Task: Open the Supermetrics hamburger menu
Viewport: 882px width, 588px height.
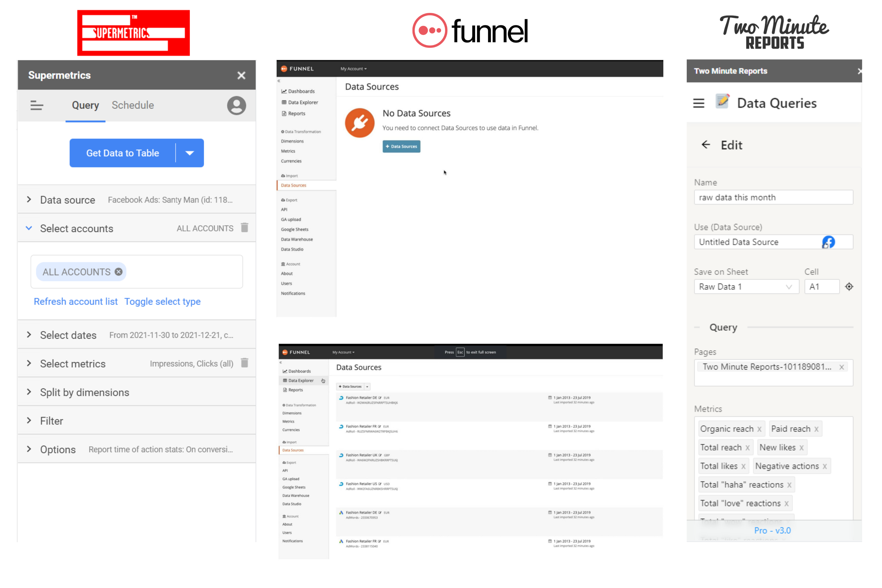Action: [x=37, y=105]
